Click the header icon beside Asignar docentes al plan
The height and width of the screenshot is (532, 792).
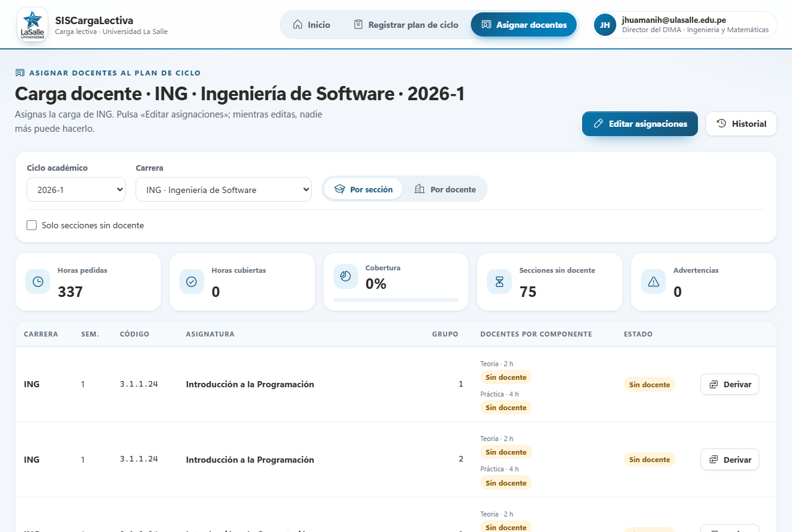pyautogui.click(x=19, y=73)
